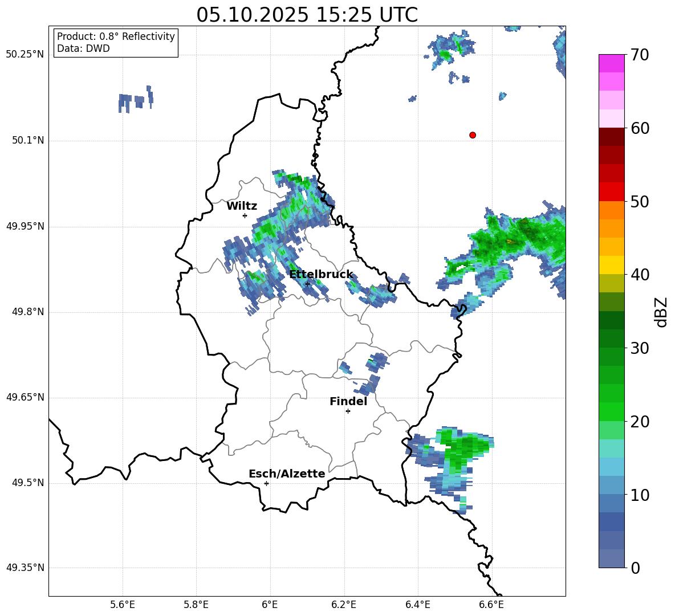This screenshot has height=616, width=675.
Task: Click the cross marker below Ettelbruck label
Action: (307, 284)
